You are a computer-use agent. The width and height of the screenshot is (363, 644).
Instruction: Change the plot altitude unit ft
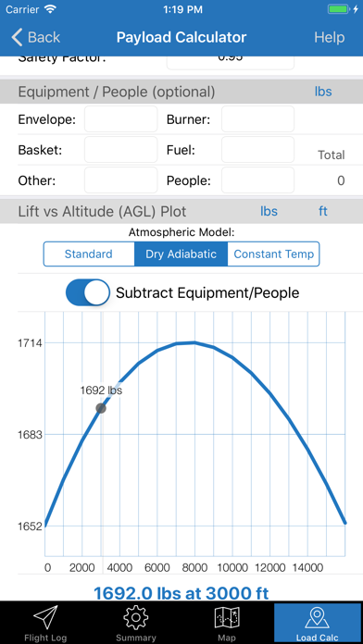pos(323,211)
